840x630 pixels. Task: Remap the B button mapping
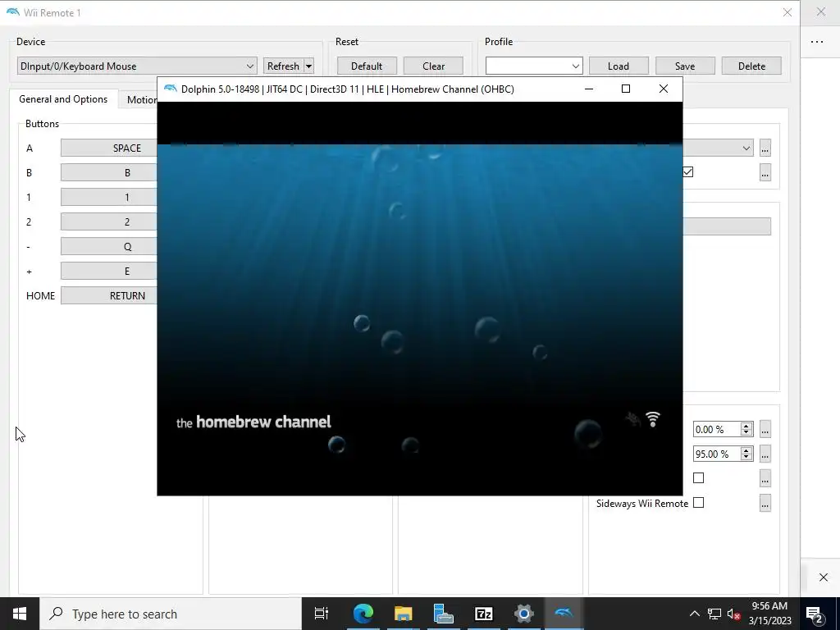tap(109, 172)
